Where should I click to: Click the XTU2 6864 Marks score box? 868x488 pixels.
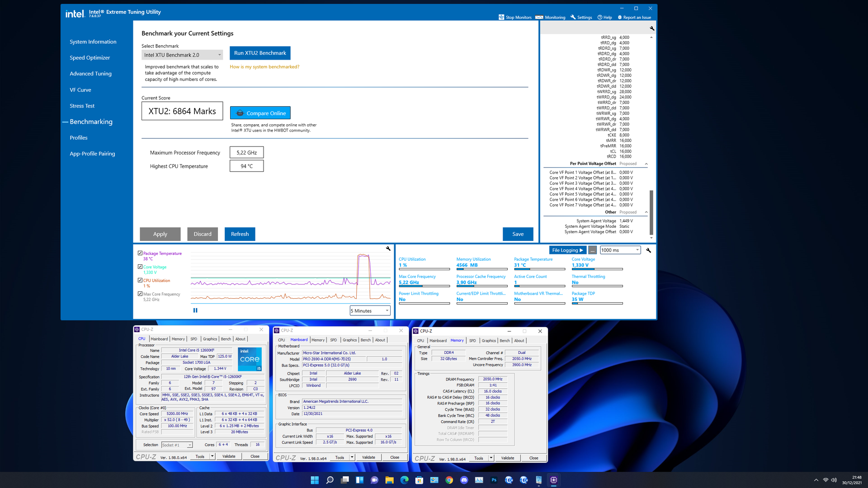[x=182, y=111]
